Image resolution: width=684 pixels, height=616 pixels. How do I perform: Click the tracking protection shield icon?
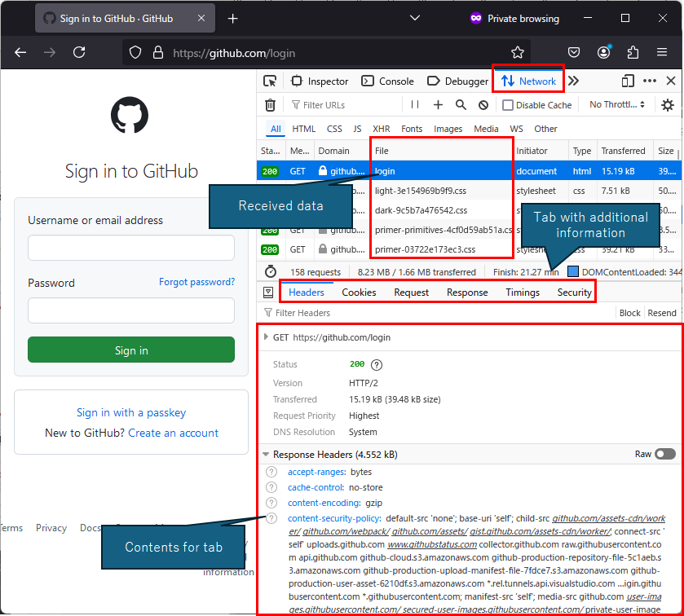tap(135, 53)
